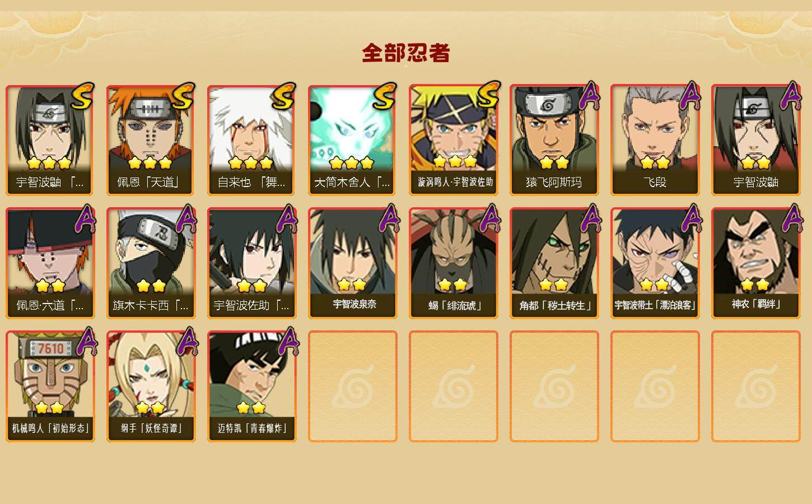Image resolution: width=812 pixels, height=504 pixels.
Task: Open the 飞段 ninja card
Action: pyautogui.click(x=655, y=140)
